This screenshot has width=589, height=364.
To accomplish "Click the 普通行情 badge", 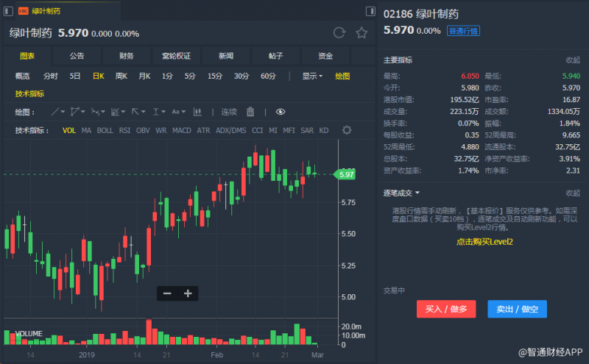I will pos(463,31).
